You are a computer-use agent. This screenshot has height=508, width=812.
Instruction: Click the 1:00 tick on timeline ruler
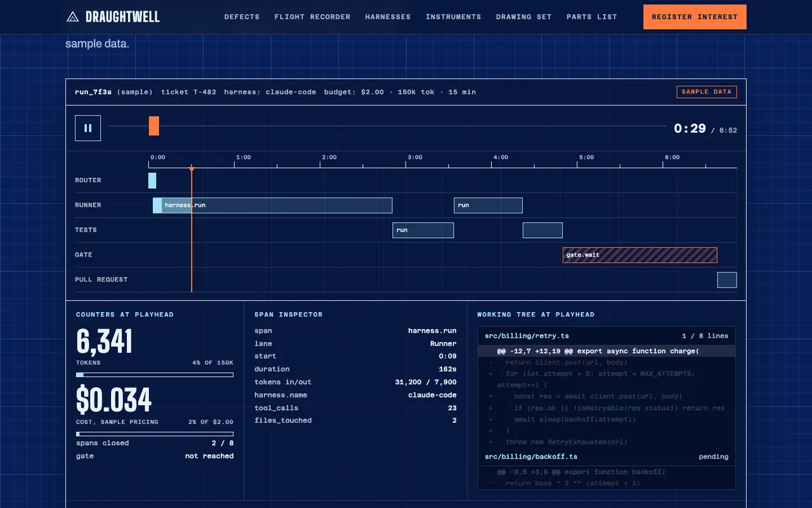click(244, 157)
